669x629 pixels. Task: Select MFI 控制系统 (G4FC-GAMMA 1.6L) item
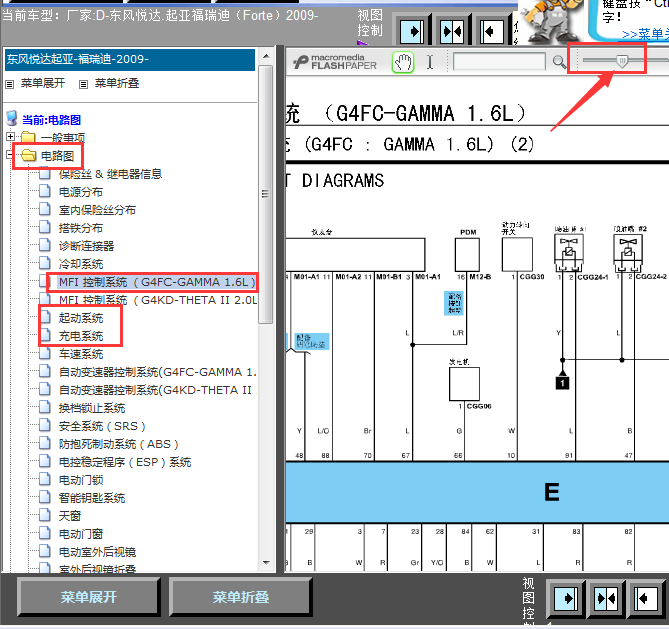[157, 282]
